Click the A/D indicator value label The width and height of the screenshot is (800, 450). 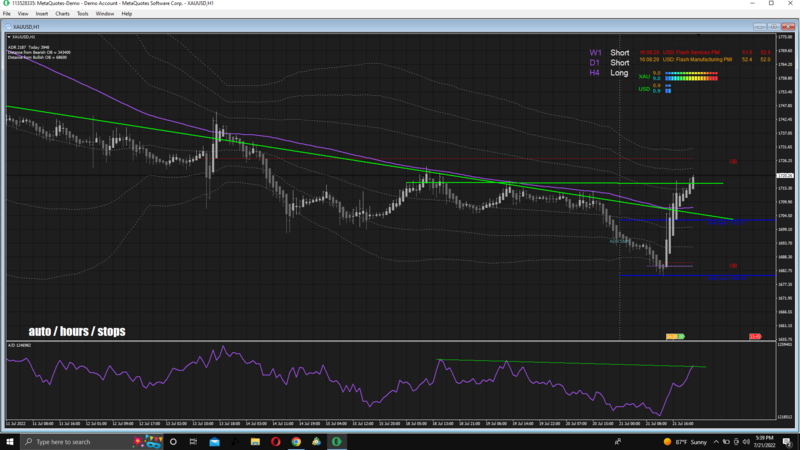[x=19, y=345]
